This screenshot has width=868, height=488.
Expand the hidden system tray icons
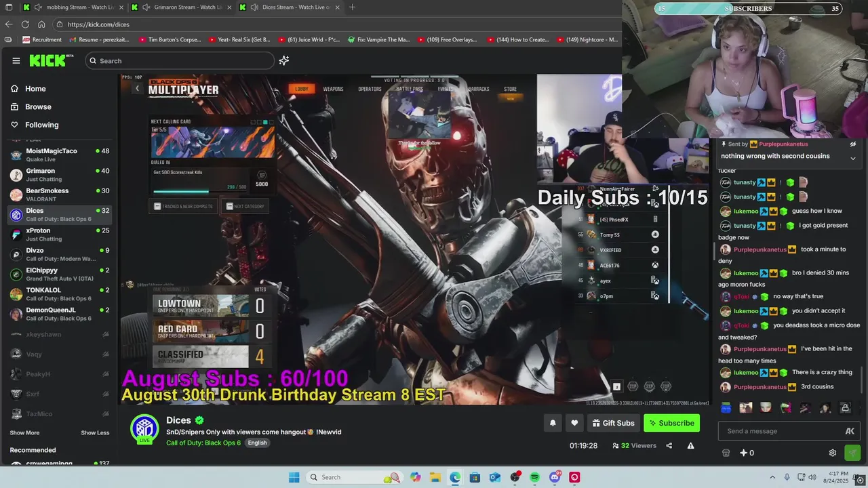pyautogui.click(x=772, y=477)
